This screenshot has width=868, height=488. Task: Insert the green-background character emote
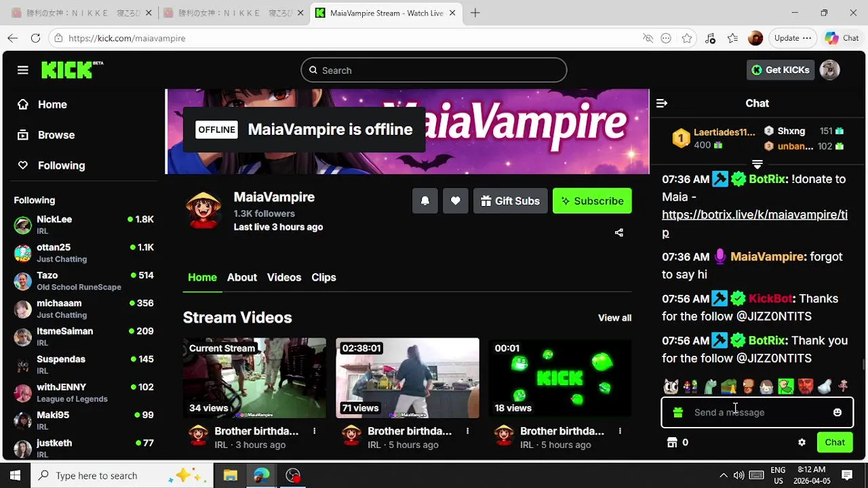pyautogui.click(x=786, y=387)
